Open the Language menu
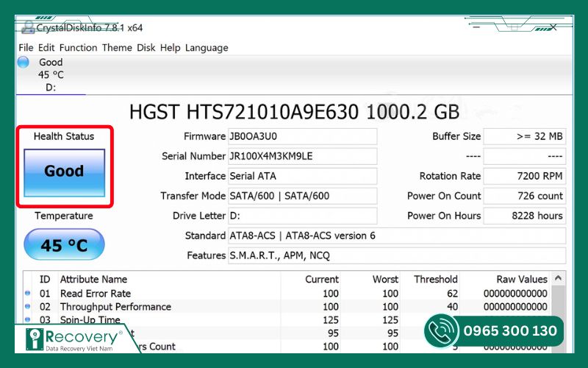588x368 pixels. 207,48
